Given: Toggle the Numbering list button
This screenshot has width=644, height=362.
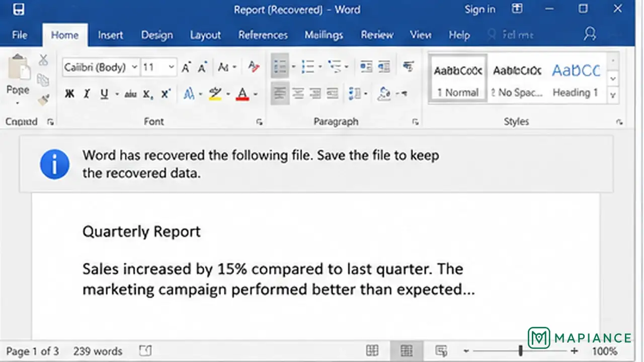Looking at the screenshot, I should (307, 66).
